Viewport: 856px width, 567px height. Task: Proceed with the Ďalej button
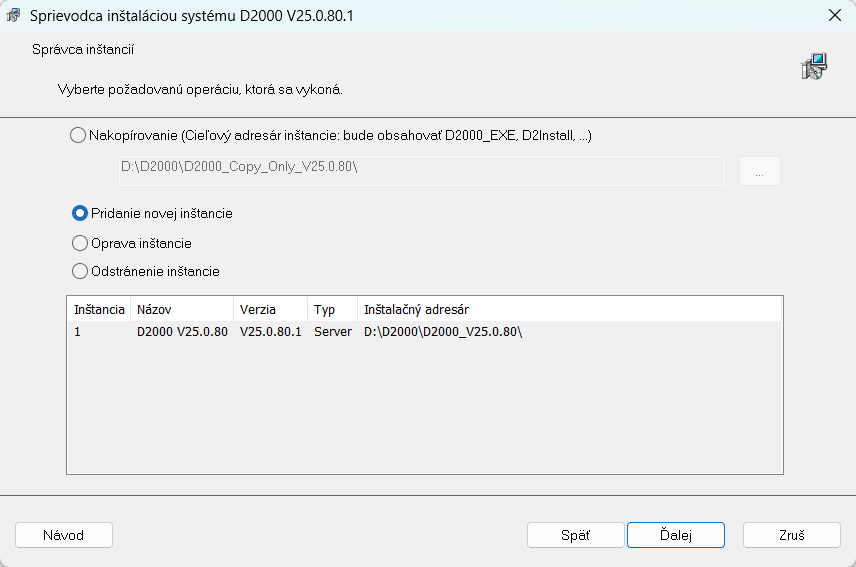coord(675,535)
